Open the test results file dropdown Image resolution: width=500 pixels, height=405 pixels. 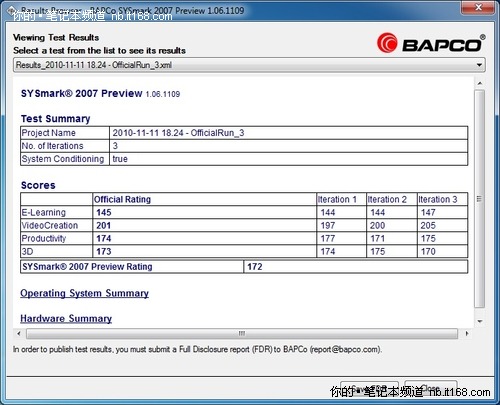[x=249, y=65]
